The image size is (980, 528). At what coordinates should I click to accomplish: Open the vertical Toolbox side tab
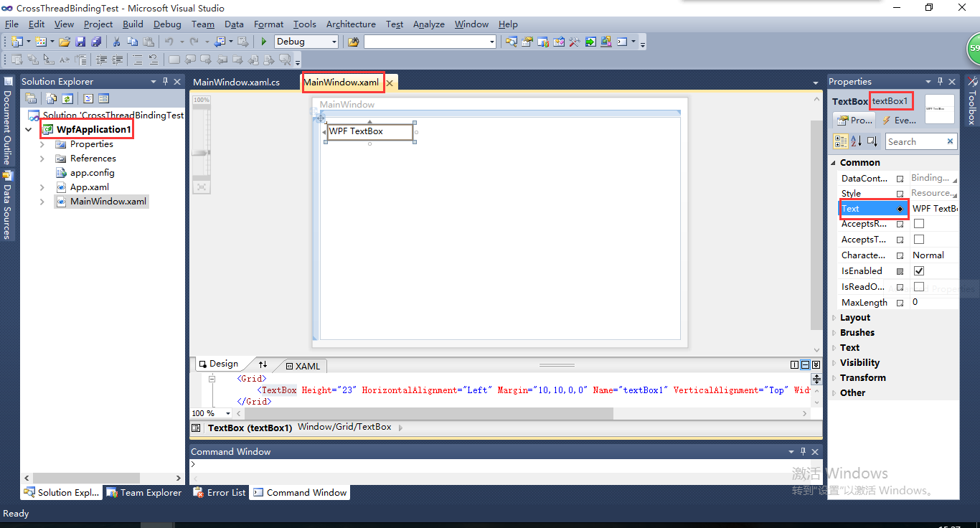click(x=972, y=100)
